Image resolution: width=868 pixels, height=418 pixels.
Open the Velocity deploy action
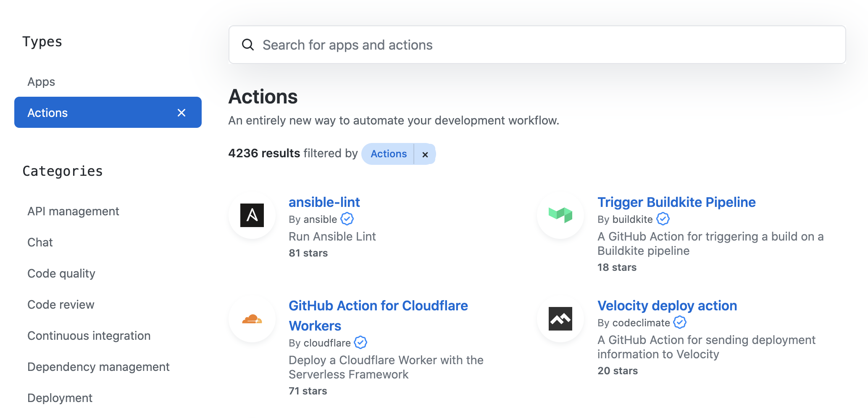667,306
